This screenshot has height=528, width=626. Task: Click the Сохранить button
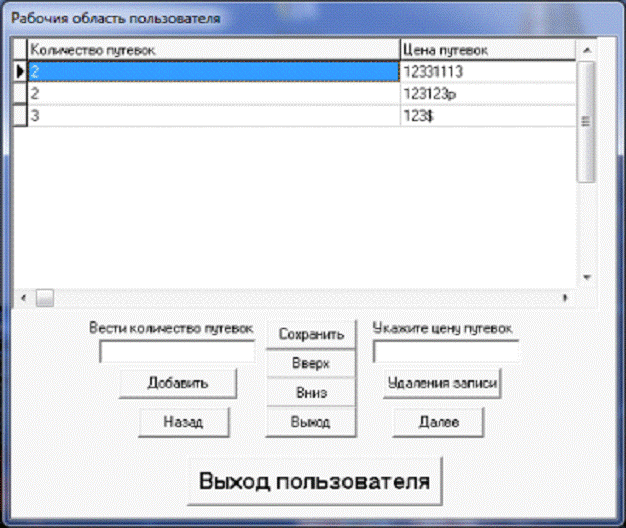pyautogui.click(x=311, y=334)
